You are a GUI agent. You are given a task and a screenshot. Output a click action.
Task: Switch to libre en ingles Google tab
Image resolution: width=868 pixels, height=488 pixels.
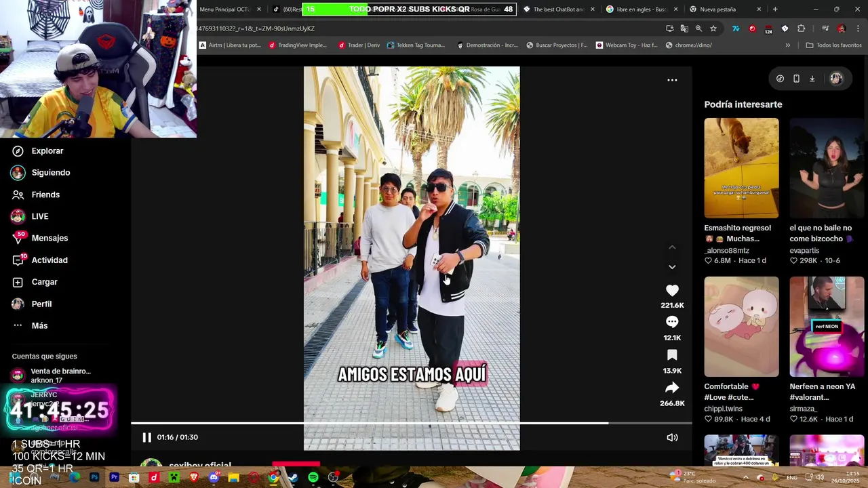click(641, 9)
